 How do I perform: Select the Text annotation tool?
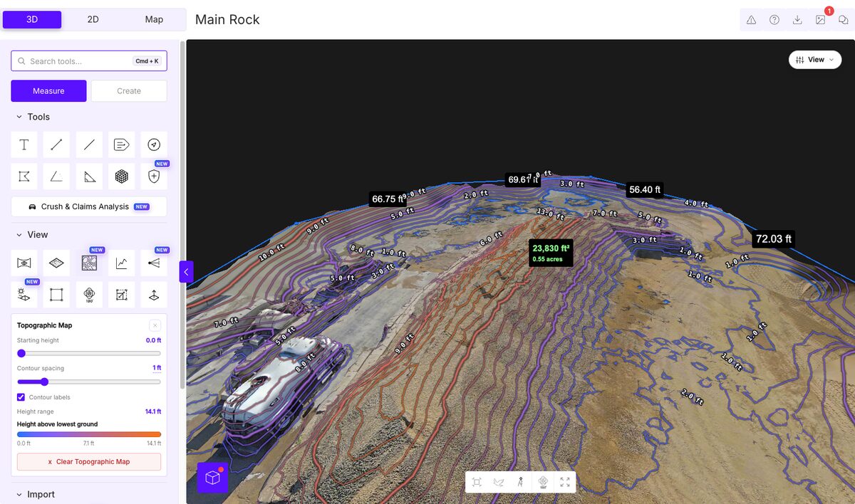24,145
